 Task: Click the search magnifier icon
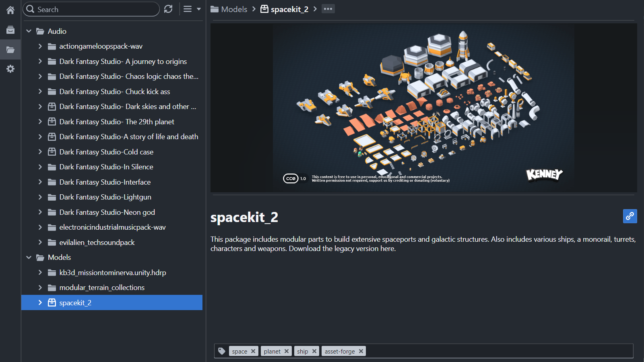[x=30, y=9]
